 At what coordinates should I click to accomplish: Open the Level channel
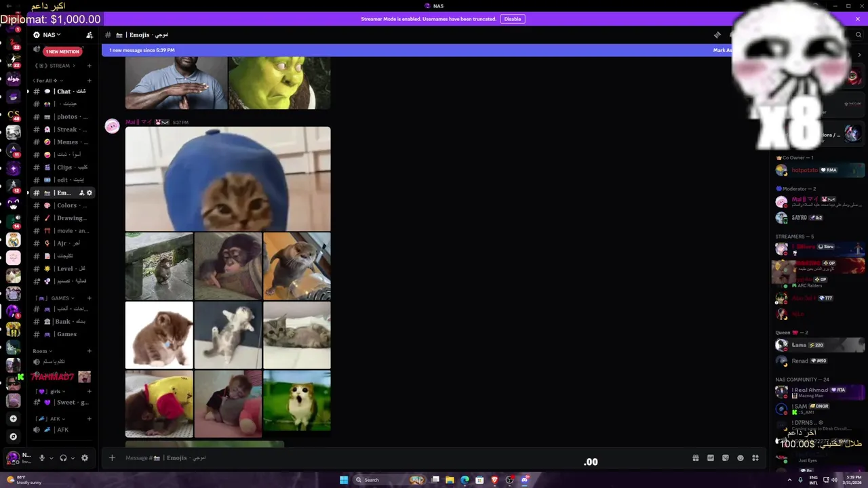pyautogui.click(x=62, y=268)
